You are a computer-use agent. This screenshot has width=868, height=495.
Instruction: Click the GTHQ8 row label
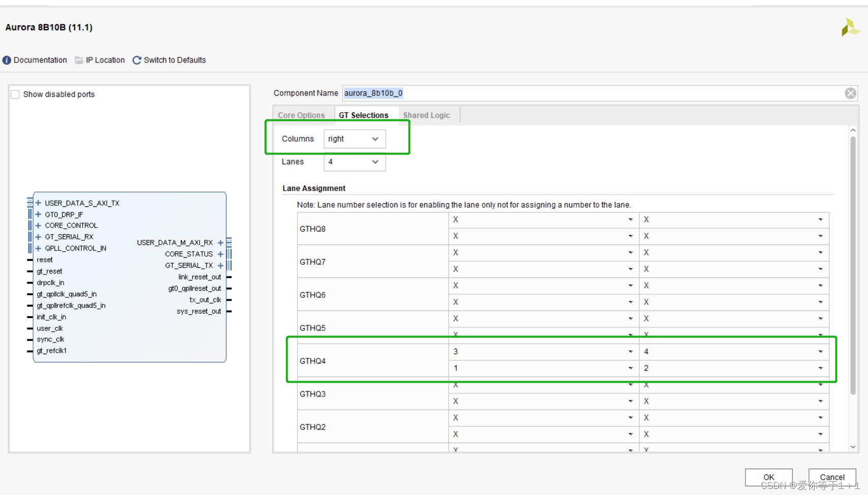click(313, 229)
